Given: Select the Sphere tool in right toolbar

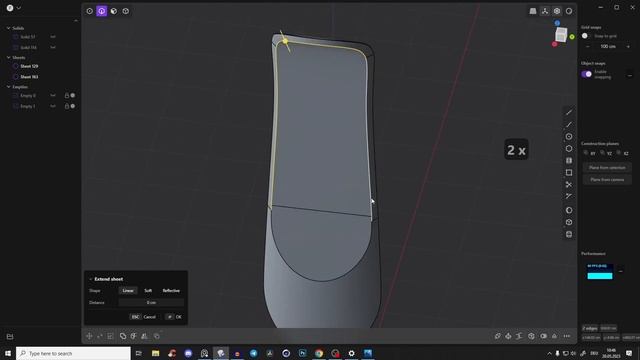Looking at the screenshot, I should pos(569,210).
